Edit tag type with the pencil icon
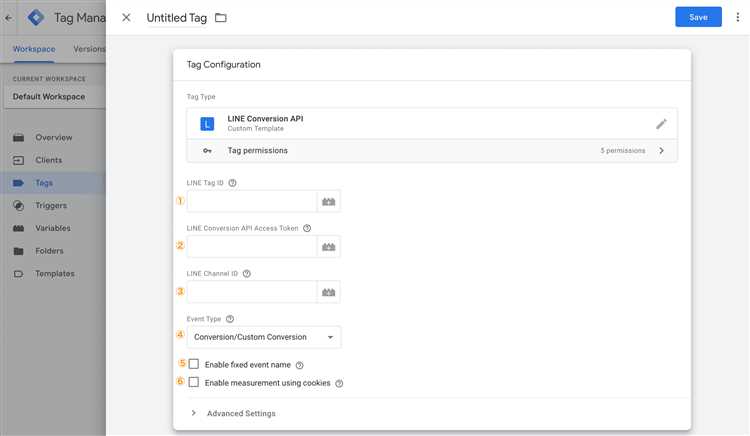The height and width of the screenshot is (436, 750). point(661,124)
